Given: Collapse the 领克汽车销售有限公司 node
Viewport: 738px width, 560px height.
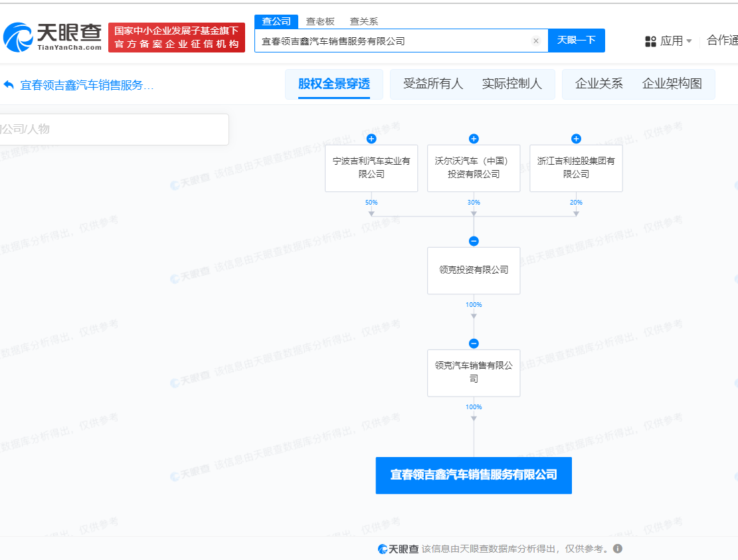Looking at the screenshot, I should point(474,343).
